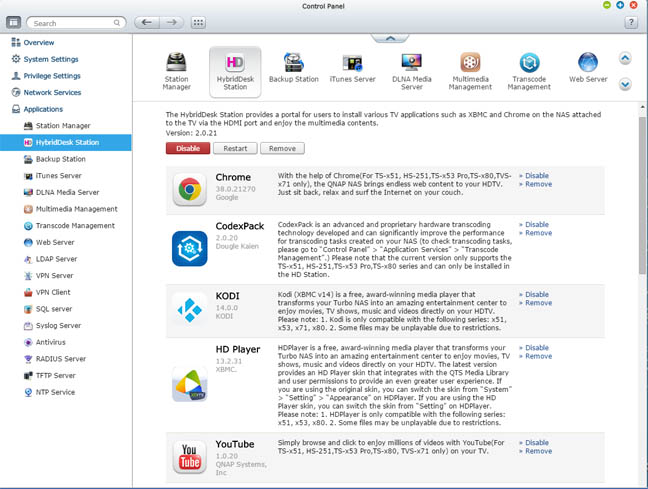Collapse the top icon strip chevron
The height and width of the screenshot is (489, 648).
(x=385, y=38)
